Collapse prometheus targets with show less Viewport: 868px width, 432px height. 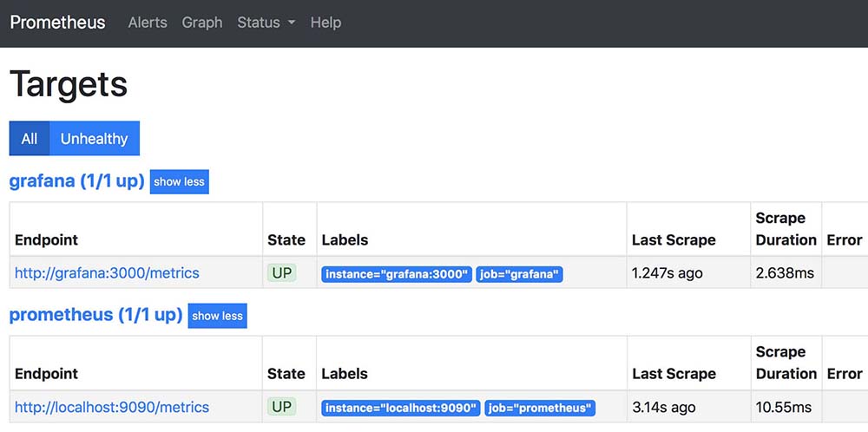217,316
